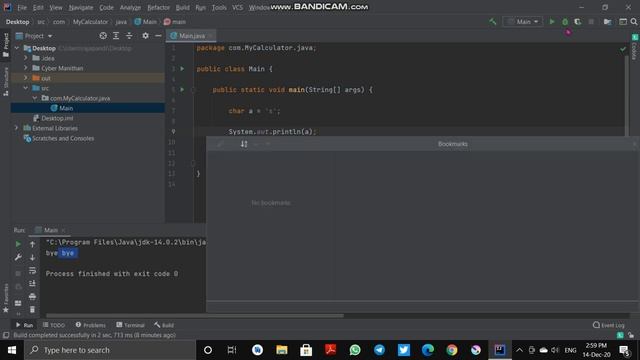
Task: Open the TODO tool window
Action: tap(54, 325)
